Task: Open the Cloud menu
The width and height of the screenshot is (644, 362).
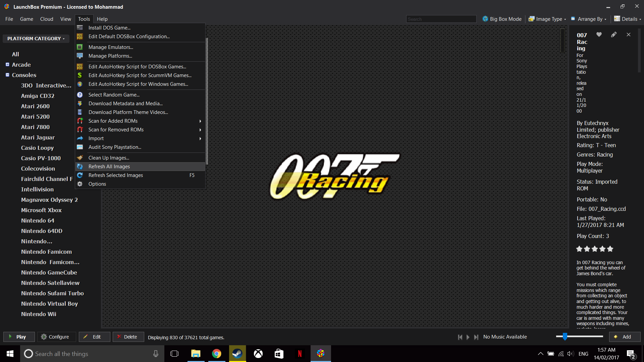Action: 47,19
